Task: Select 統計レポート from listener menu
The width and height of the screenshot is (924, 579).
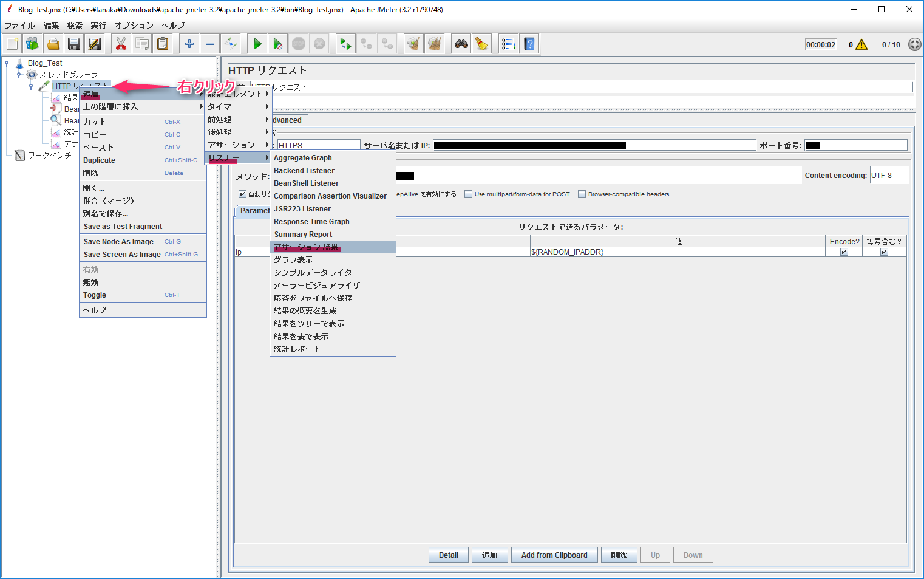Action: [x=333, y=349]
